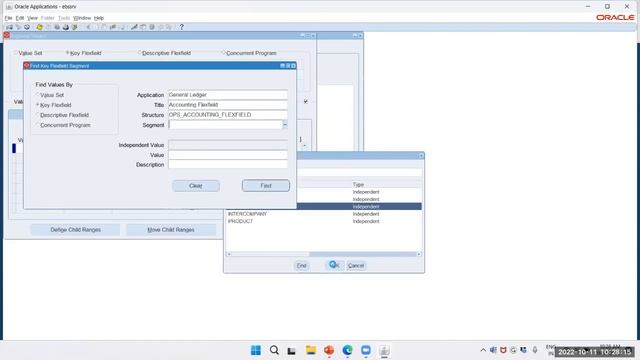
Task: Click the question mark Help toolbar icon
Action: pyautogui.click(x=182, y=27)
